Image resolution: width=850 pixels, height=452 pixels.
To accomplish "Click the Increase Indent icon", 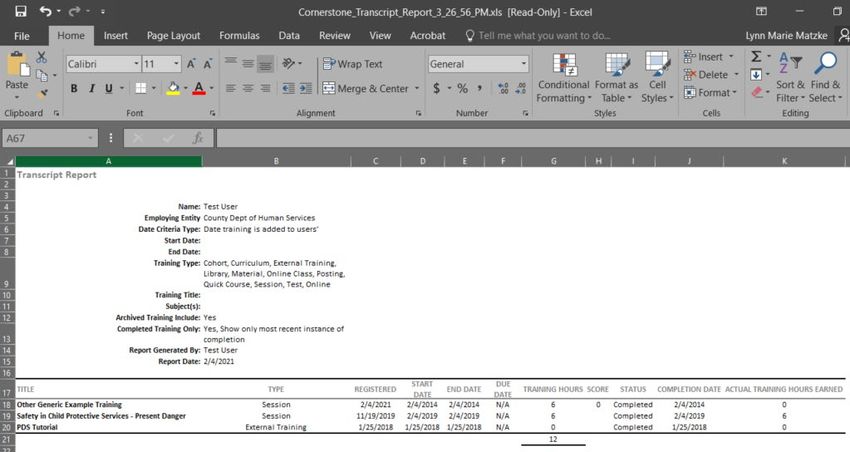I will [306, 88].
